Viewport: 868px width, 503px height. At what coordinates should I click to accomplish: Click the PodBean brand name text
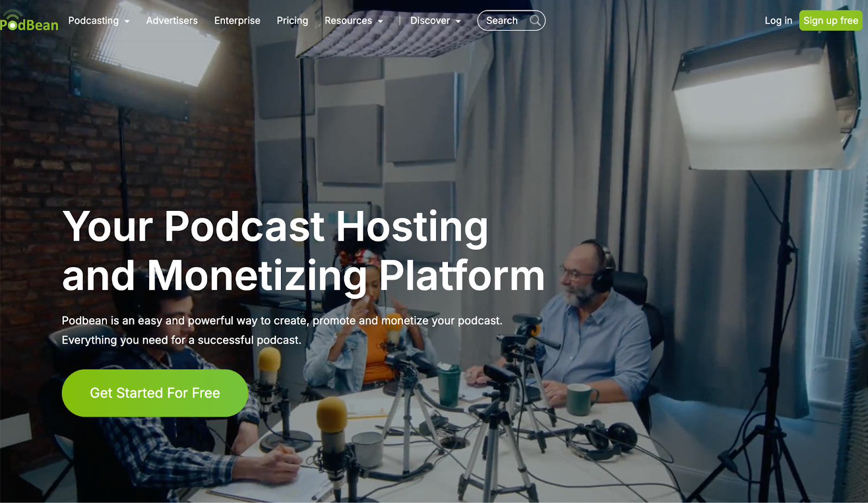pos(30,24)
